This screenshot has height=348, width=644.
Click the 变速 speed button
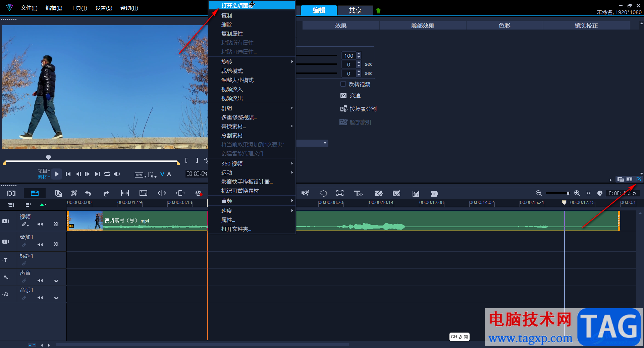coord(351,96)
